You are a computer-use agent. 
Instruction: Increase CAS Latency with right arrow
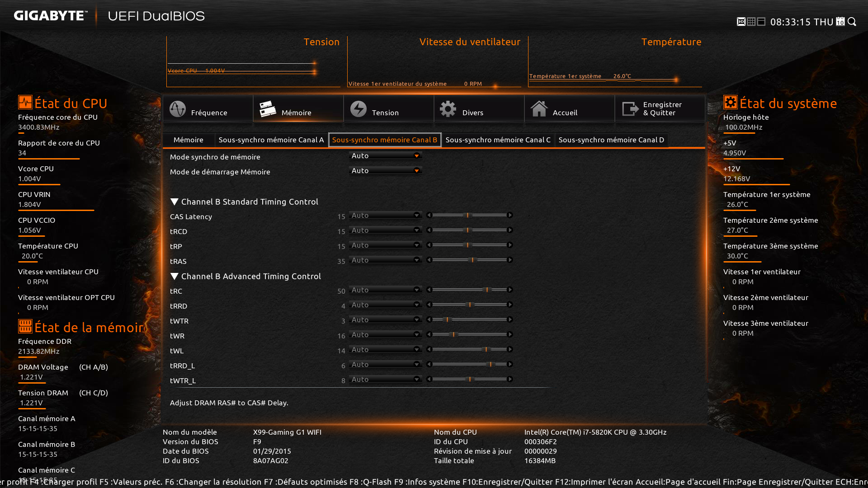pos(510,215)
